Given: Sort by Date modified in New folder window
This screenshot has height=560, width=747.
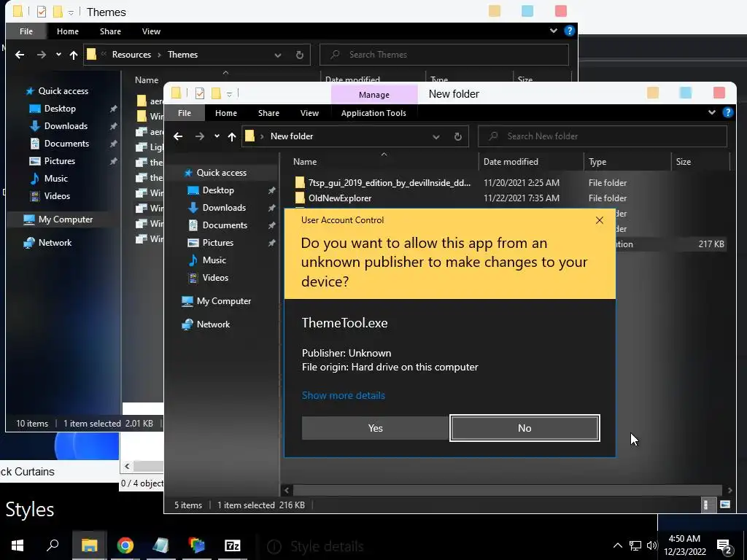Looking at the screenshot, I should 511,161.
